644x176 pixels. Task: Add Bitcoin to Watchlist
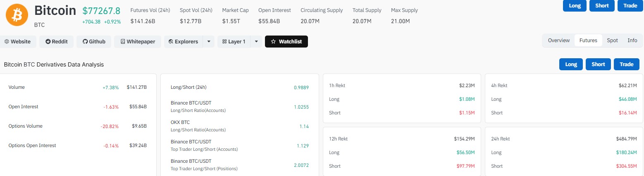[x=286, y=42]
